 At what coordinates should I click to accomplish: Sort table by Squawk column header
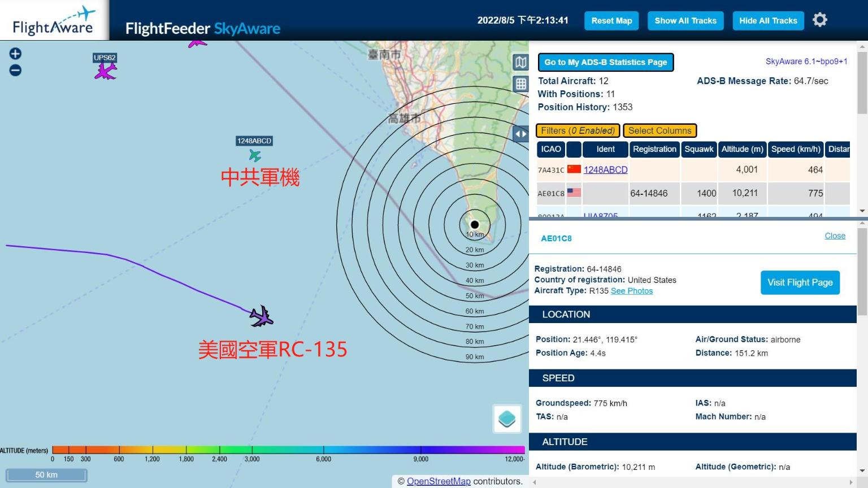click(698, 149)
